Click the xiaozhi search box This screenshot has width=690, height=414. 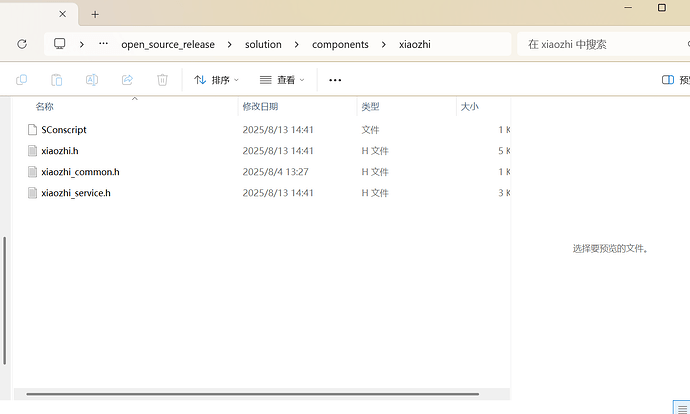600,45
